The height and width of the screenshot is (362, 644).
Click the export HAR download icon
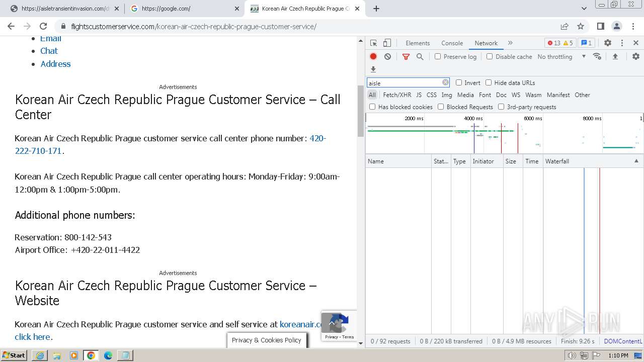[373, 69]
